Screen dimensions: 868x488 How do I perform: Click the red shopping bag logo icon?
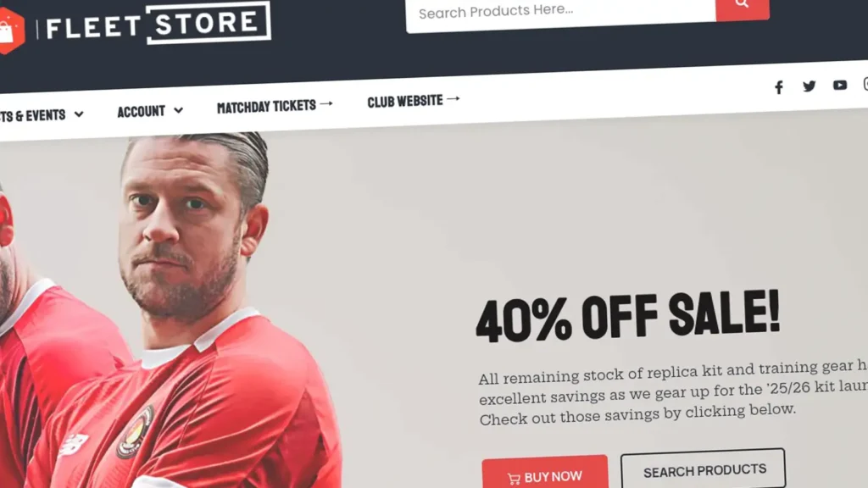click(11, 31)
